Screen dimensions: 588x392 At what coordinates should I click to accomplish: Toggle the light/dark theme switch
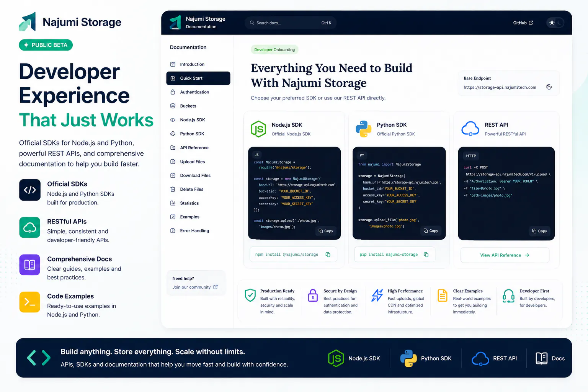[555, 23]
